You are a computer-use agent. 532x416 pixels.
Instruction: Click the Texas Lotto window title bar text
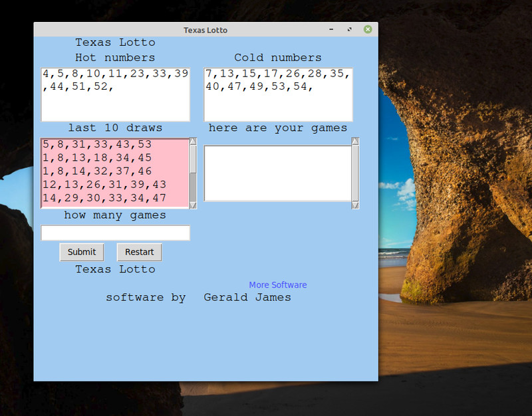tap(205, 30)
